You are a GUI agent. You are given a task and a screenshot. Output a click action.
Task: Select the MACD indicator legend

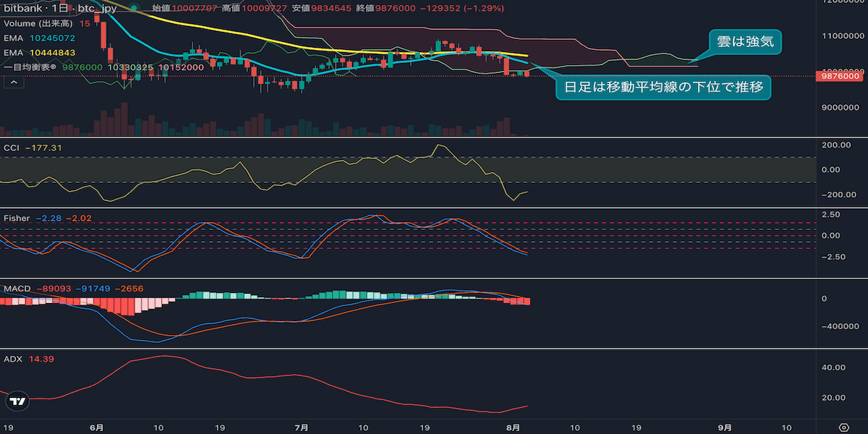[74, 289]
